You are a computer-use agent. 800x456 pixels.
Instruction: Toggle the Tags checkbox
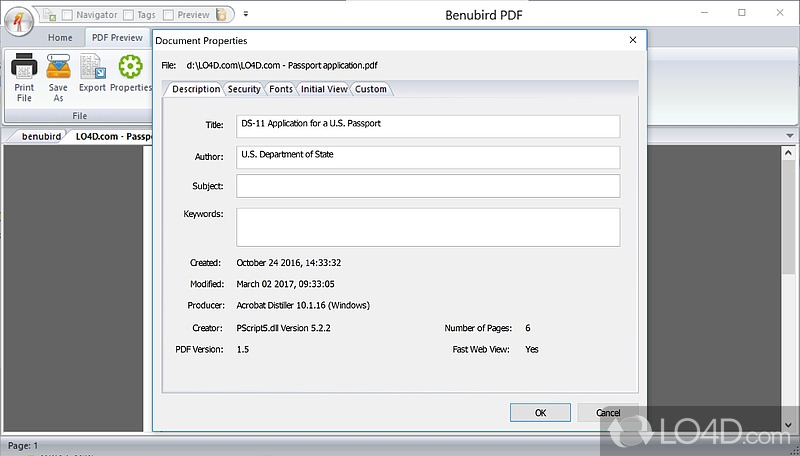coord(129,15)
